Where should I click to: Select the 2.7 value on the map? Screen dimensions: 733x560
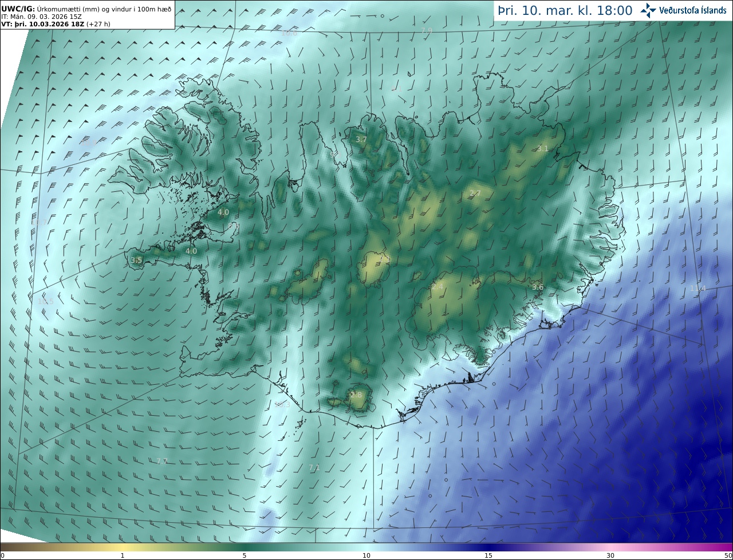point(475,193)
